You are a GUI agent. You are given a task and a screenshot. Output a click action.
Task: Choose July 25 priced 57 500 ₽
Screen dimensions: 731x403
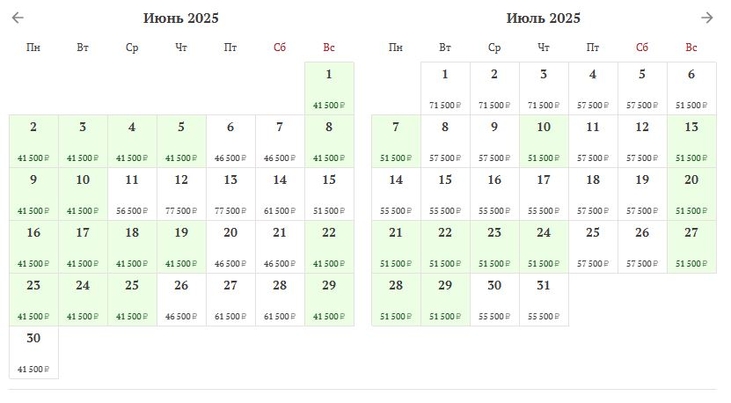click(x=593, y=247)
